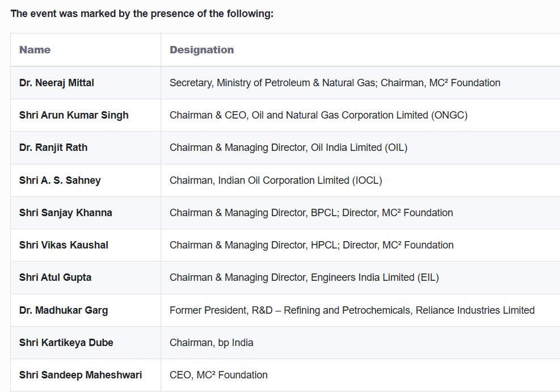Select Shri Atul Gupta name
Image resolution: width=560 pixels, height=392 pixels.
[x=56, y=277]
